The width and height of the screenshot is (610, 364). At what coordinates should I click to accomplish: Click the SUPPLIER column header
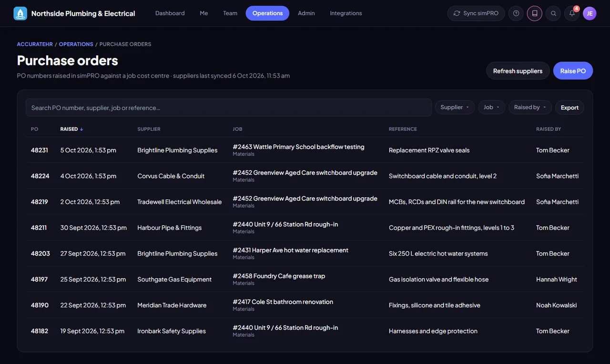[149, 129]
